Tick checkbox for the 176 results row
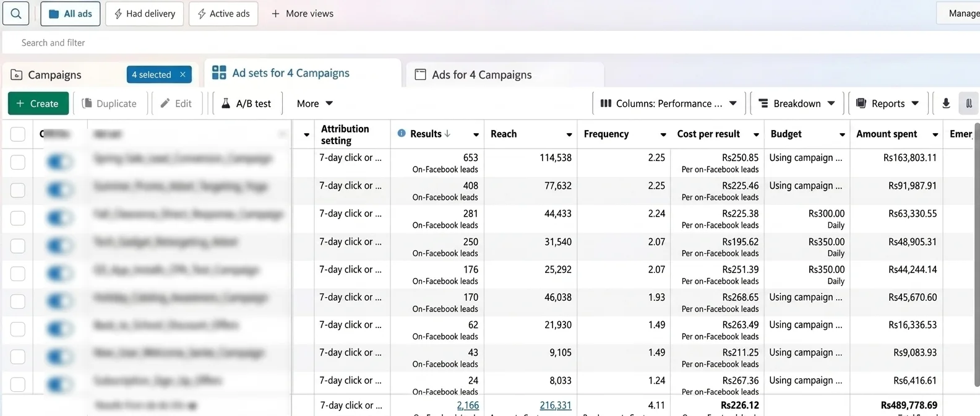The height and width of the screenshot is (416, 980). pos(18,274)
